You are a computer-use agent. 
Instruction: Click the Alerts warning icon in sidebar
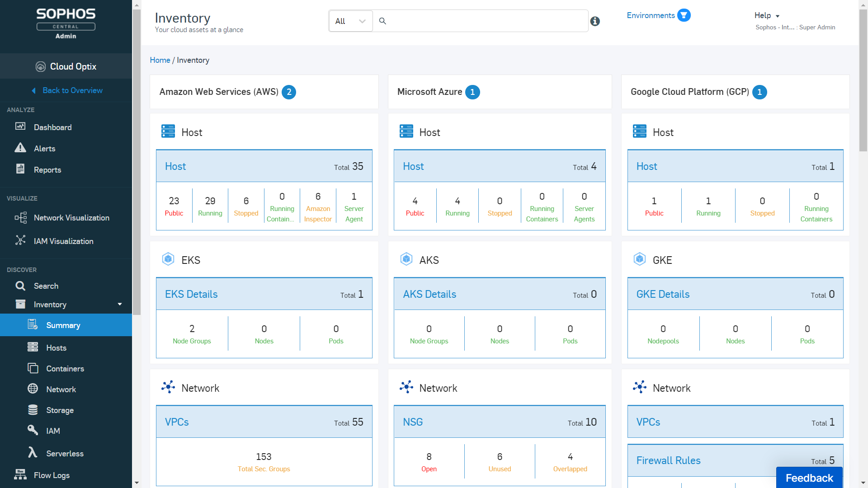(x=20, y=148)
